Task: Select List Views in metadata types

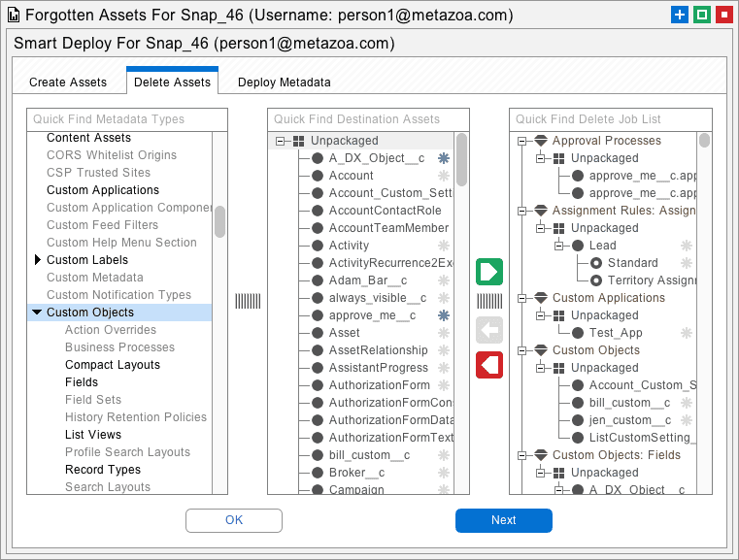Action: tap(93, 434)
